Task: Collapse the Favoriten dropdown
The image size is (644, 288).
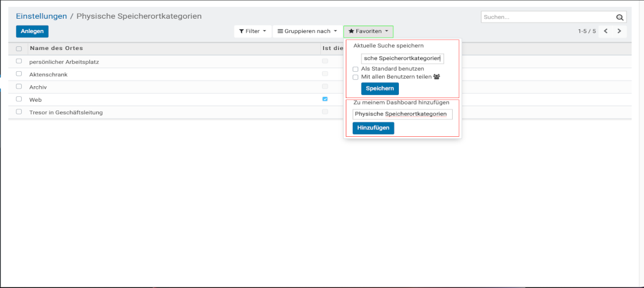Action: pos(368,31)
